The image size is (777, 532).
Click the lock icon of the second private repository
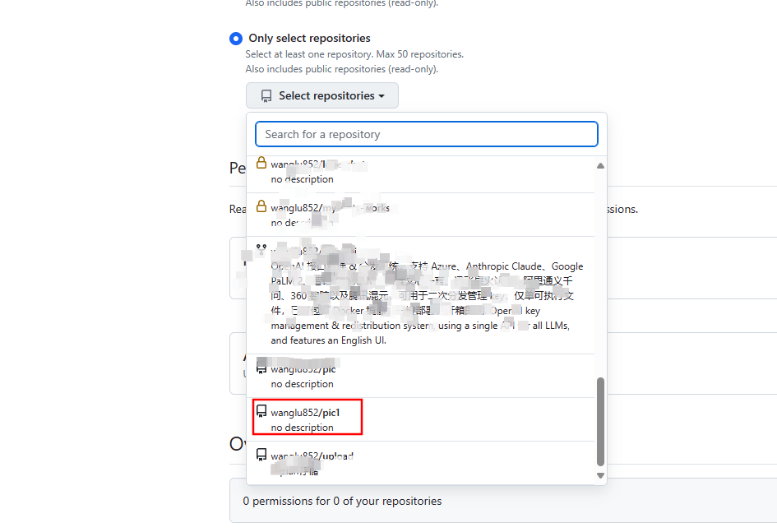point(261,206)
